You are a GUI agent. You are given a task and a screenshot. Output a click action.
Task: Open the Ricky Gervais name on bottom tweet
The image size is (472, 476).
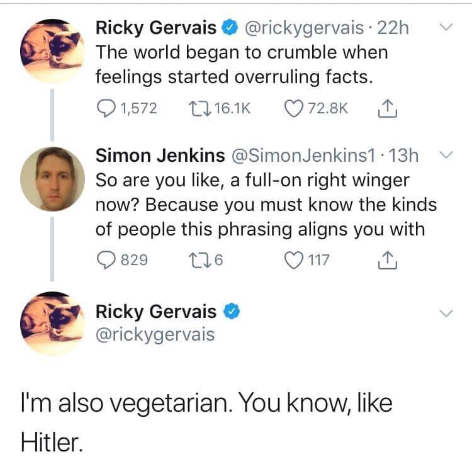click(x=156, y=312)
